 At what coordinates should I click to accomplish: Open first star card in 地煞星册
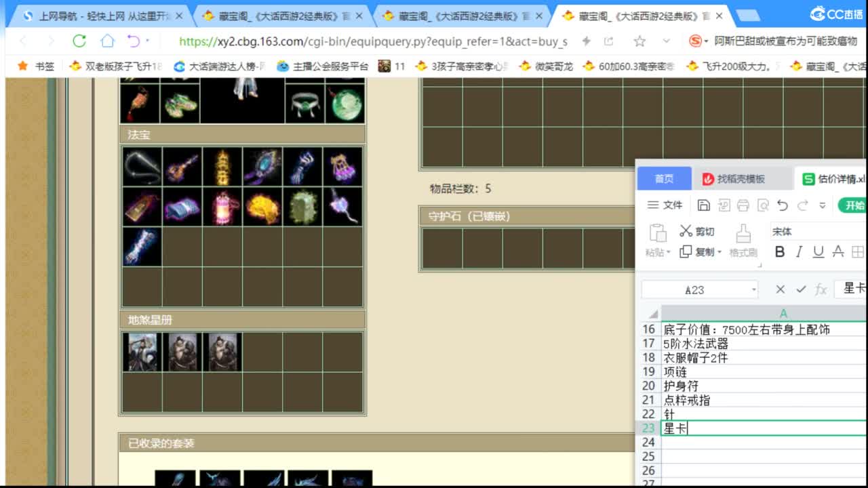(142, 352)
